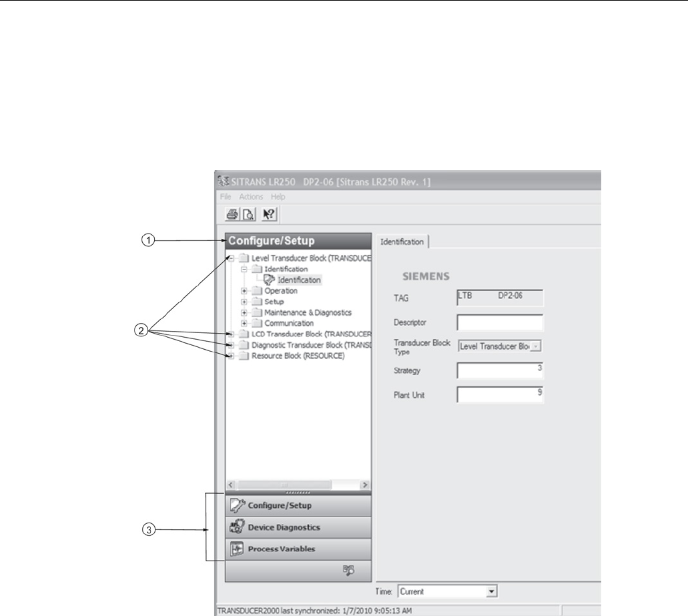Select LCD Transducer Block tree label

(311, 334)
